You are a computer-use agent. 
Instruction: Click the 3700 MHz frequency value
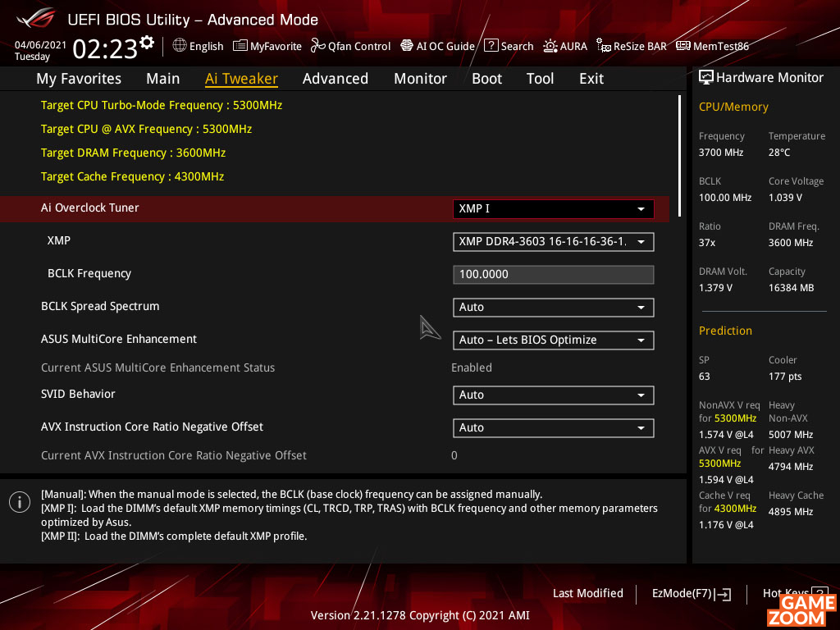pyautogui.click(x=721, y=153)
